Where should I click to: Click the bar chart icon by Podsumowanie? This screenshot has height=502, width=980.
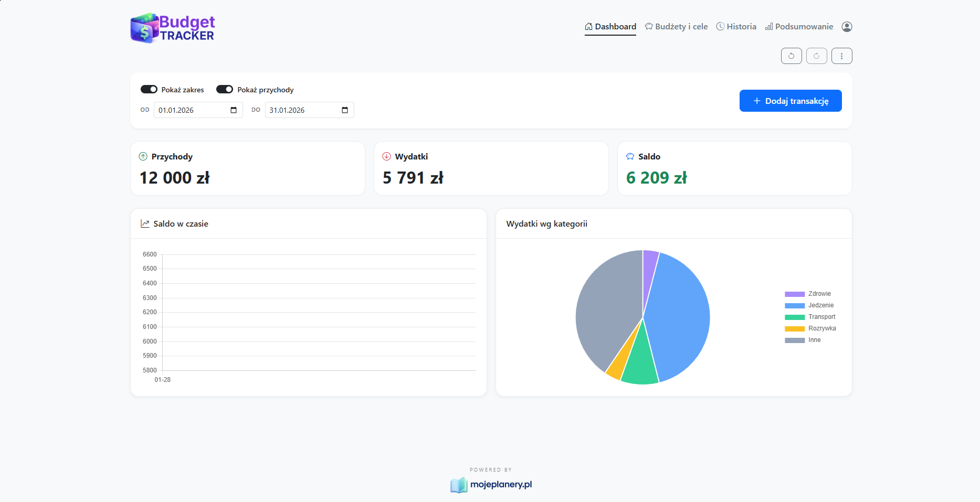click(x=770, y=26)
